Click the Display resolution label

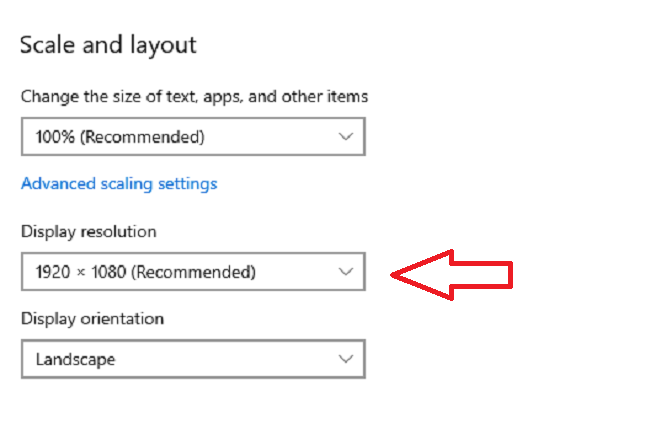[x=89, y=231]
